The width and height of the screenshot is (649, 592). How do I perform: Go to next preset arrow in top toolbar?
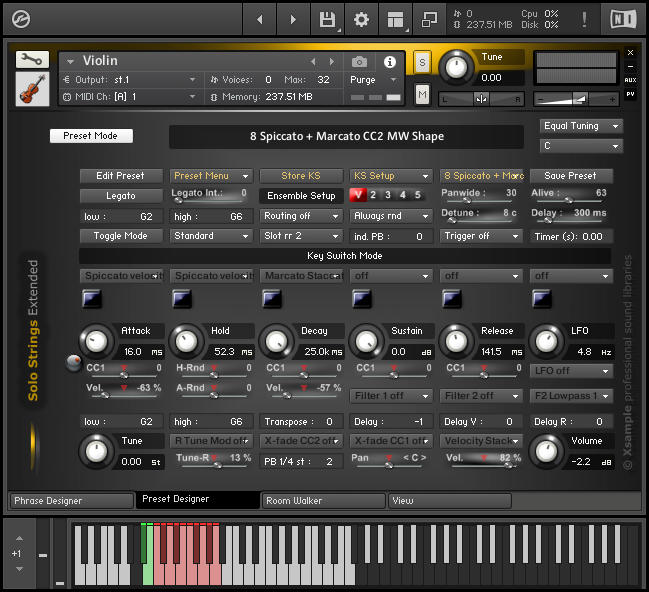click(293, 19)
